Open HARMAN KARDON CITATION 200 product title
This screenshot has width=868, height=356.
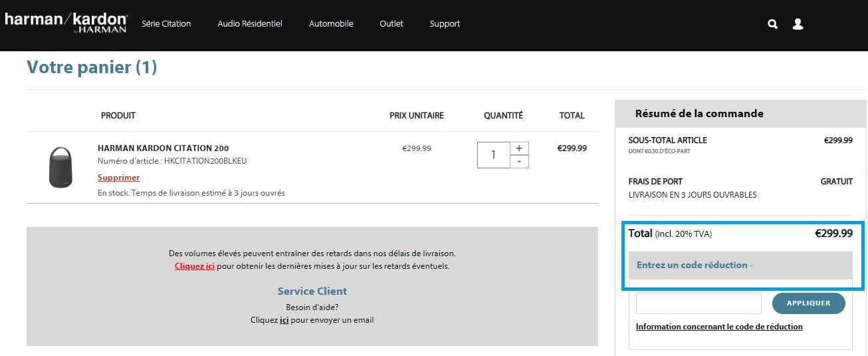point(163,148)
